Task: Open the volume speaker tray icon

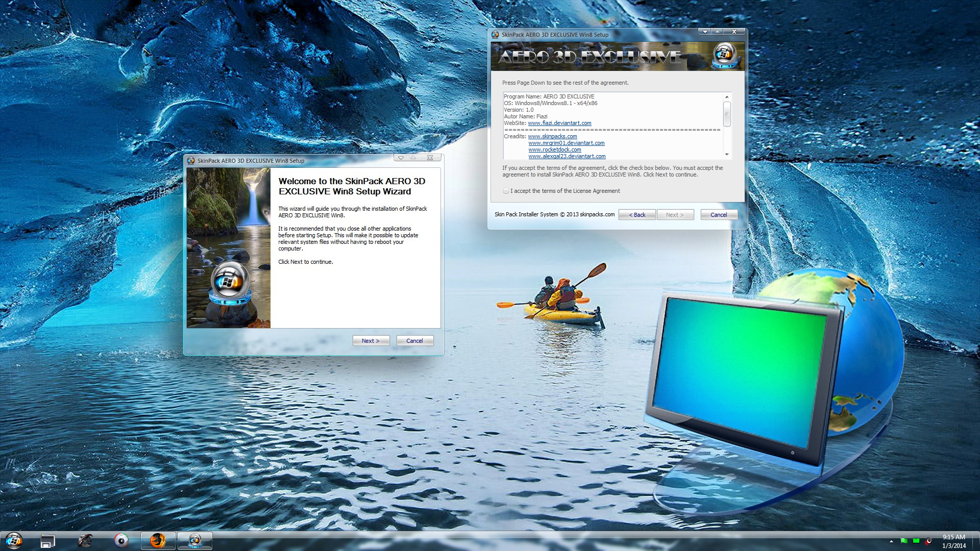Action: (x=928, y=541)
